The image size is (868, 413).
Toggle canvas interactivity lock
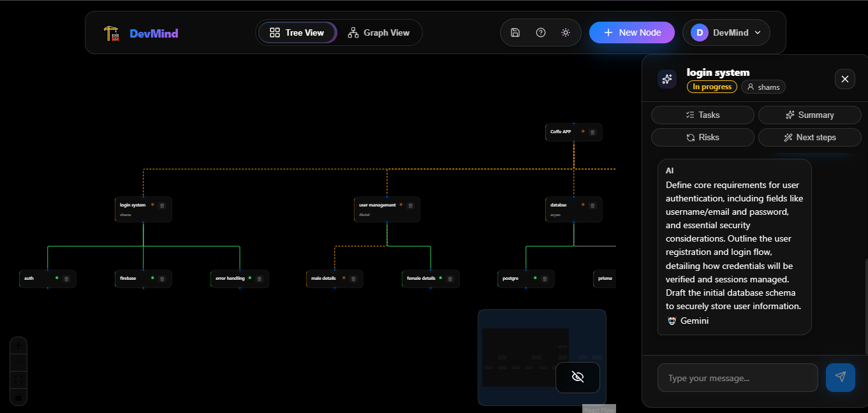(18, 396)
